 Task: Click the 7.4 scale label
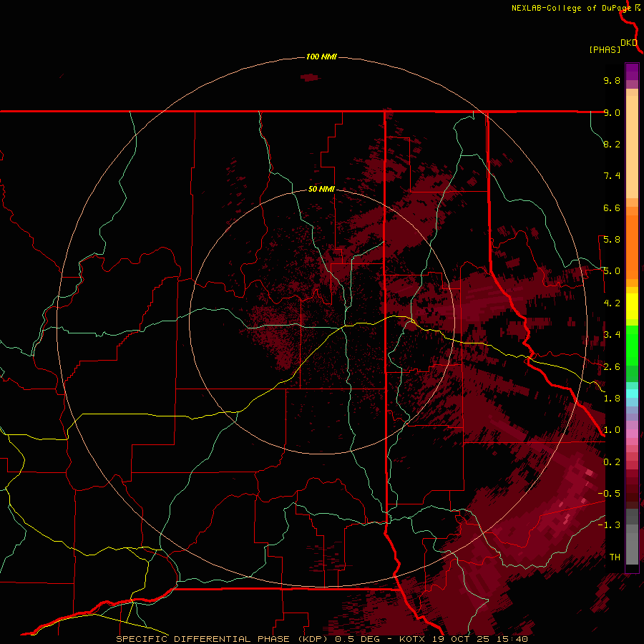[612, 176]
